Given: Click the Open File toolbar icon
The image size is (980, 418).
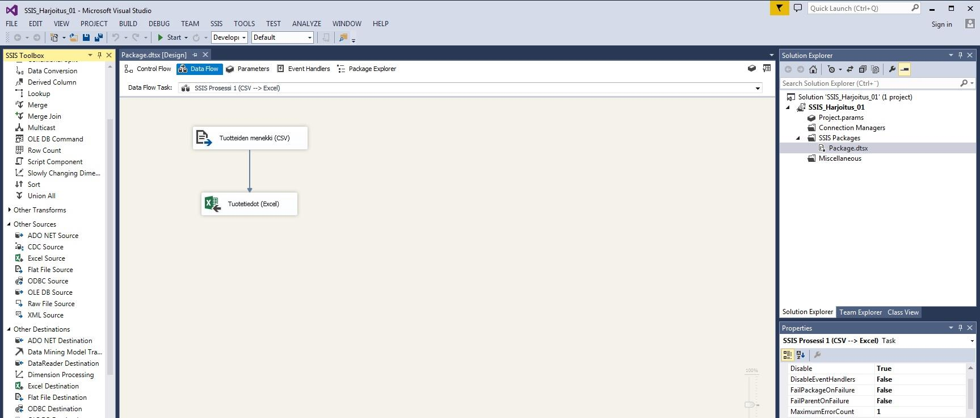Looking at the screenshot, I should (74, 37).
